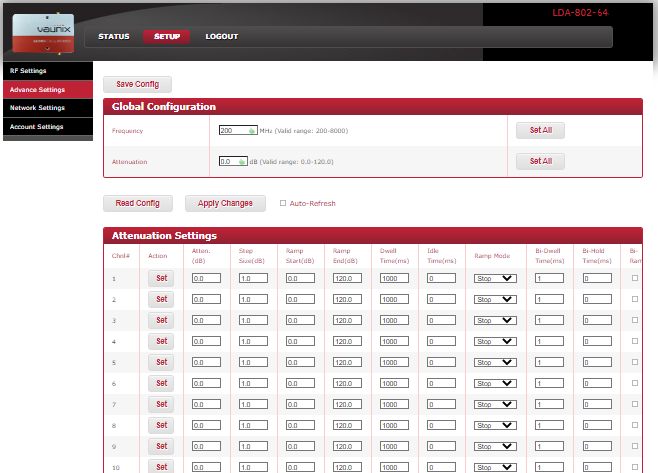Click the Read Config button

138,203
